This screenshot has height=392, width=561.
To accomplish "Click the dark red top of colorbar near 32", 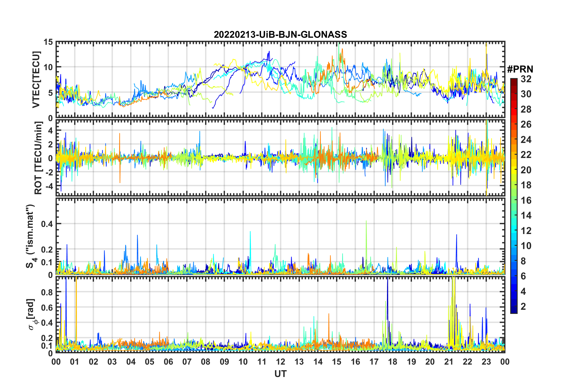I will coord(514,80).
